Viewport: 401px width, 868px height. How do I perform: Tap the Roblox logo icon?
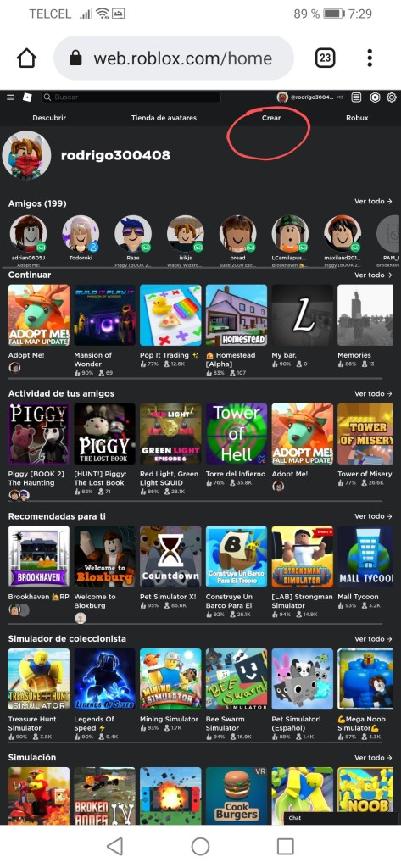pyautogui.click(x=27, y=97)
